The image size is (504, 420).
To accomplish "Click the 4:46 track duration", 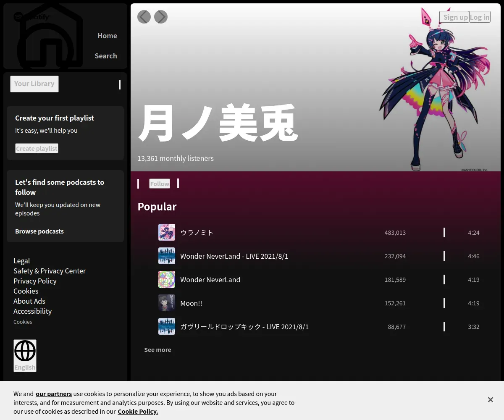I will (x=474, y=256).
